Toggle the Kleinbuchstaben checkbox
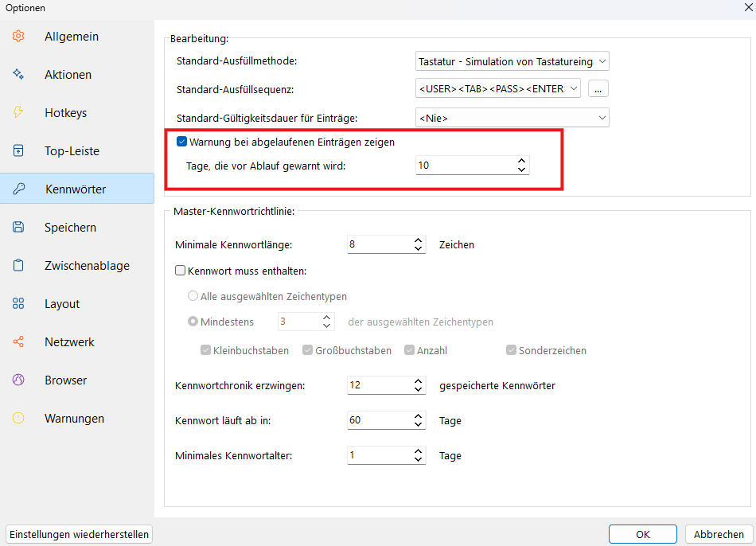Image resolution: width=756 pixels, height=546 pixels. pos(206,350)
